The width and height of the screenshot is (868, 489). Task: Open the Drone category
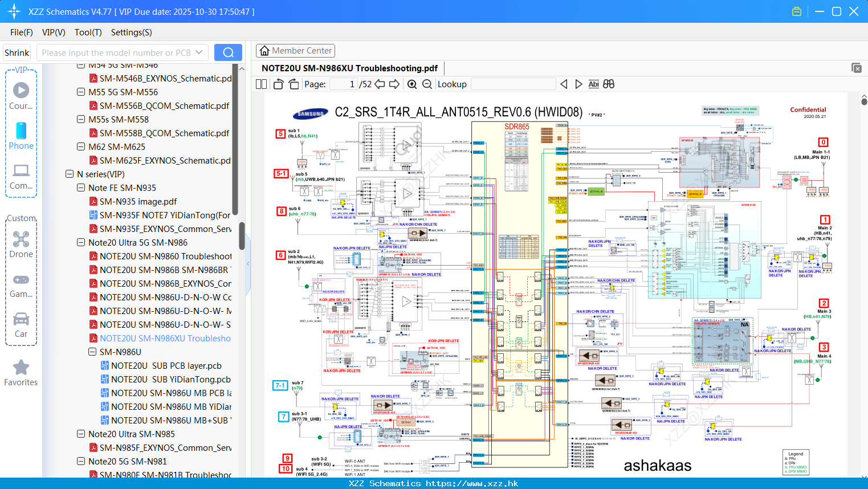click(x=21, y=244)
